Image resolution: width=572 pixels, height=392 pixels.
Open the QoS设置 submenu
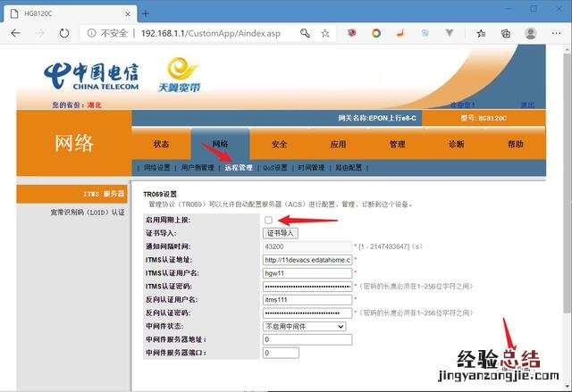275,168
